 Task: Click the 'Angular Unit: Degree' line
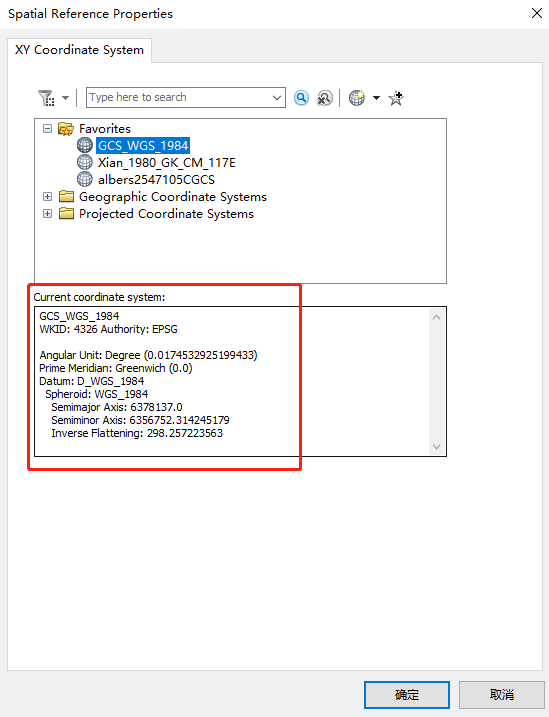pyautogui.click(x=149, y=355)
